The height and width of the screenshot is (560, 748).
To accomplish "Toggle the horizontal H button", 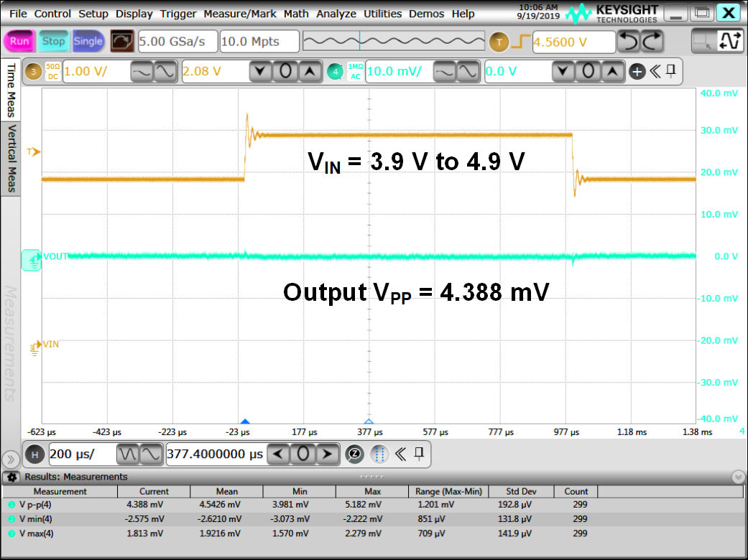I will (x=34, y=454).
